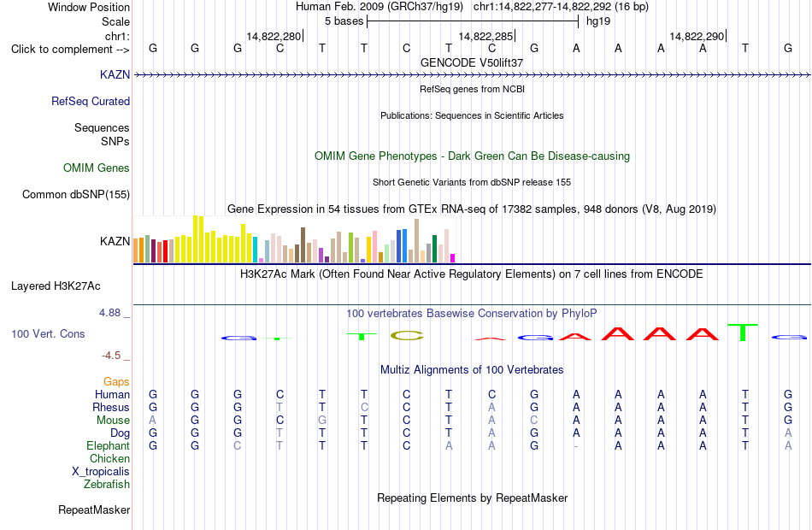The height and width of the screenshot is (530, 812).
Task: Click '100 vertebrates Basewise Conservation by PhyloP' title
Action: [x=472, y=314]
